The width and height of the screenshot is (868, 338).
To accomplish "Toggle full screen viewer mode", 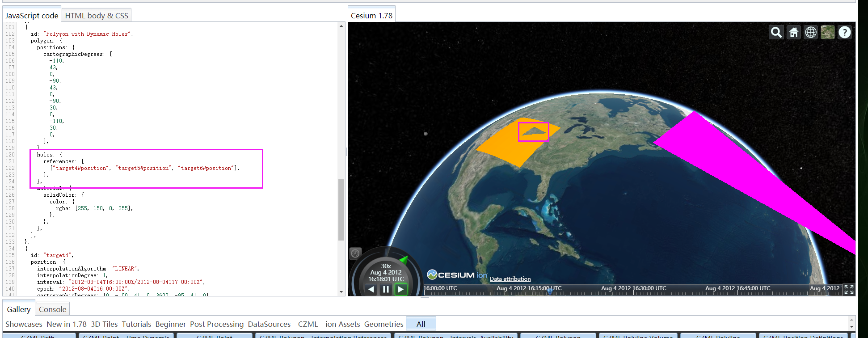I will pos(849,289).
